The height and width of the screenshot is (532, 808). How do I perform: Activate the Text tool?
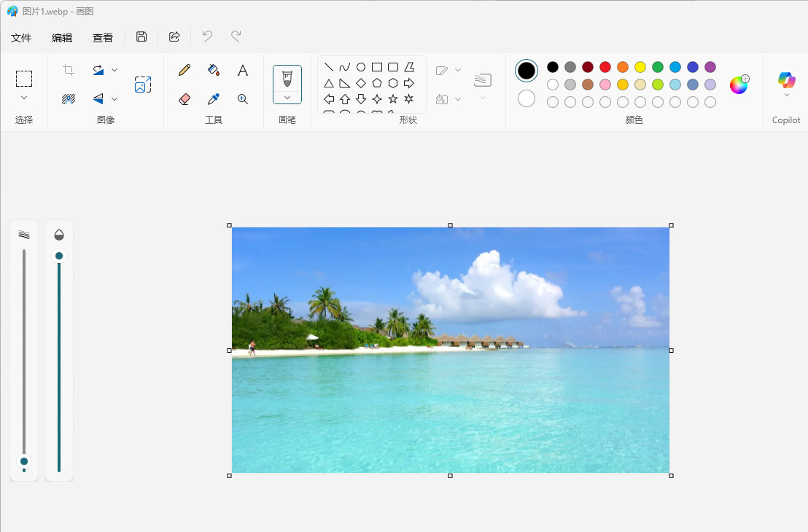[x=243, y=70]
